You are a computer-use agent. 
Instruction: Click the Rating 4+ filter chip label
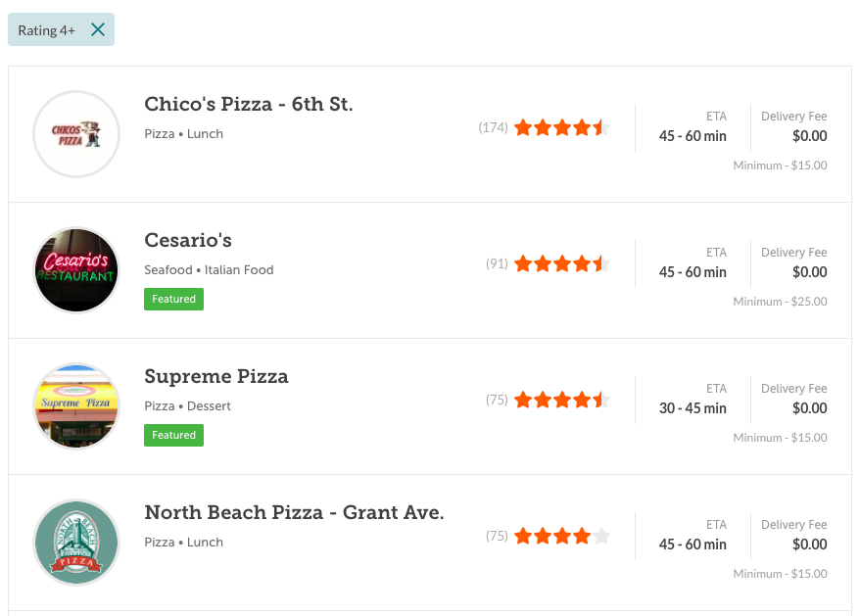click(46, 30)
